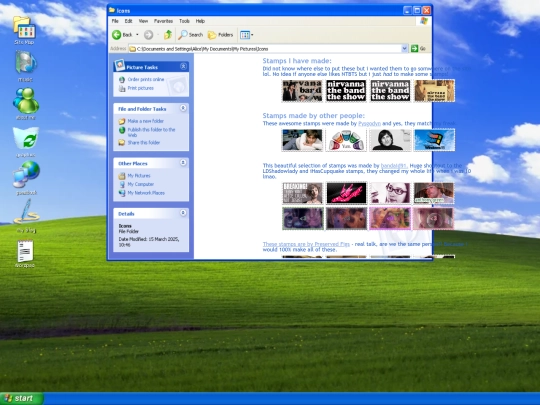Collapse the Picture Tasks panel
540x405 pixels.
184,66
